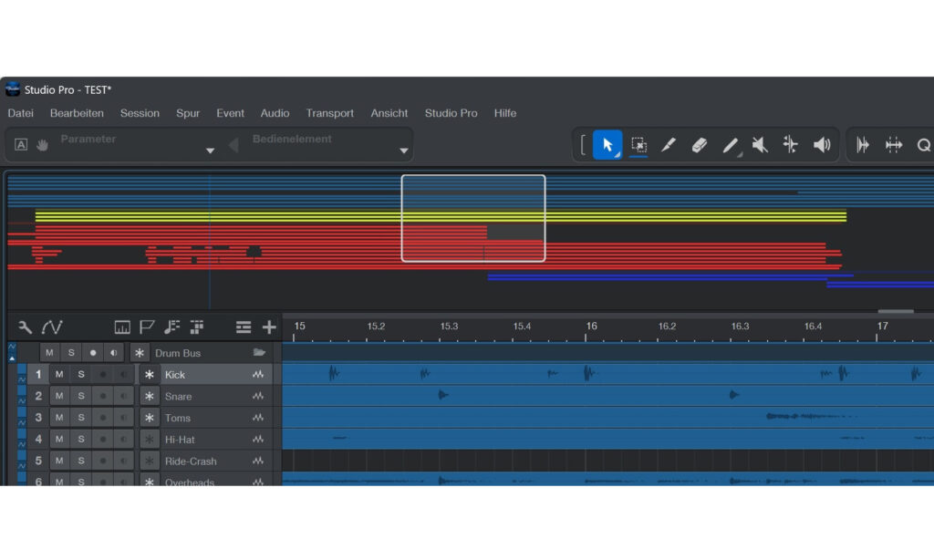This screenshot has width=934, height=560.
Task: Open track inspector with the wrench icon
Action: tap(25, 327)
